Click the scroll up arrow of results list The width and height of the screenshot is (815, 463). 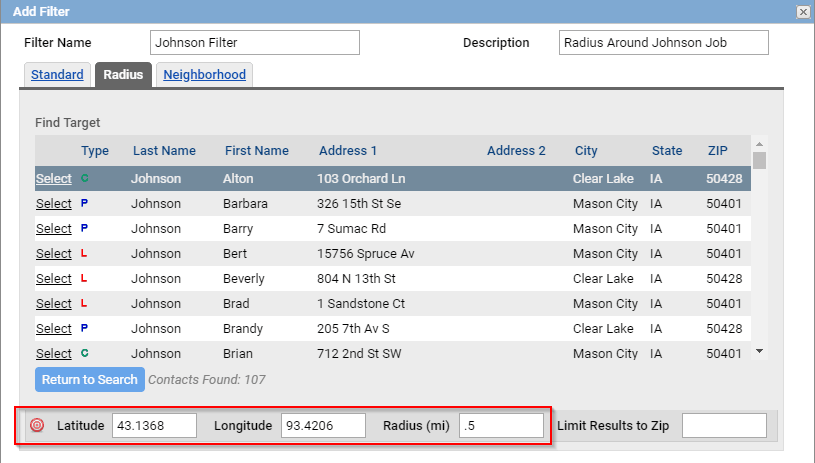point(759,144)
